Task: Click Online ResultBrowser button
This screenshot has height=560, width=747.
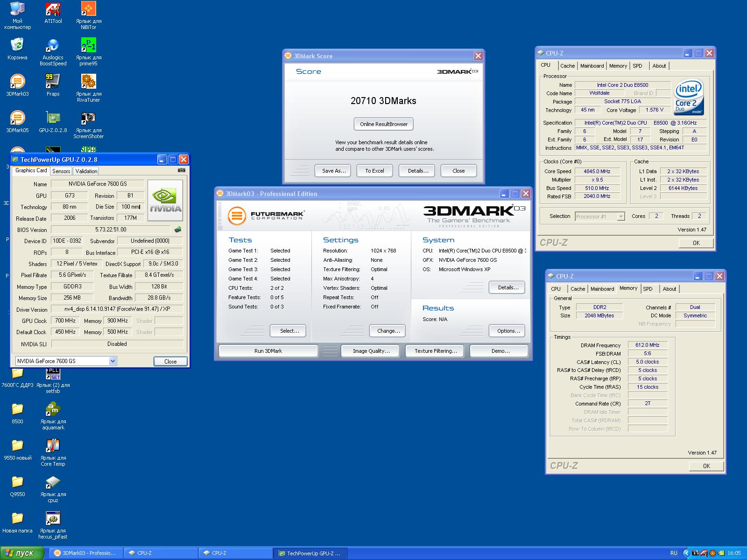Action: 384,124
